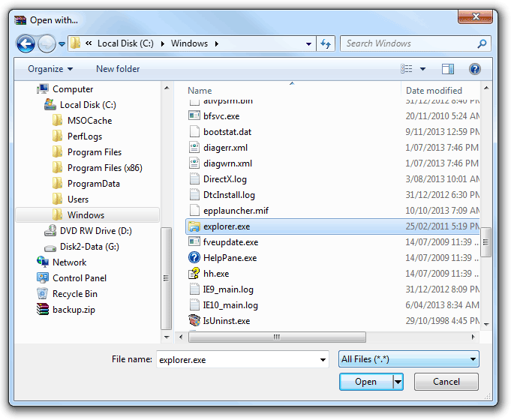Expand the hidden path chevron before Local Disk

89,43
